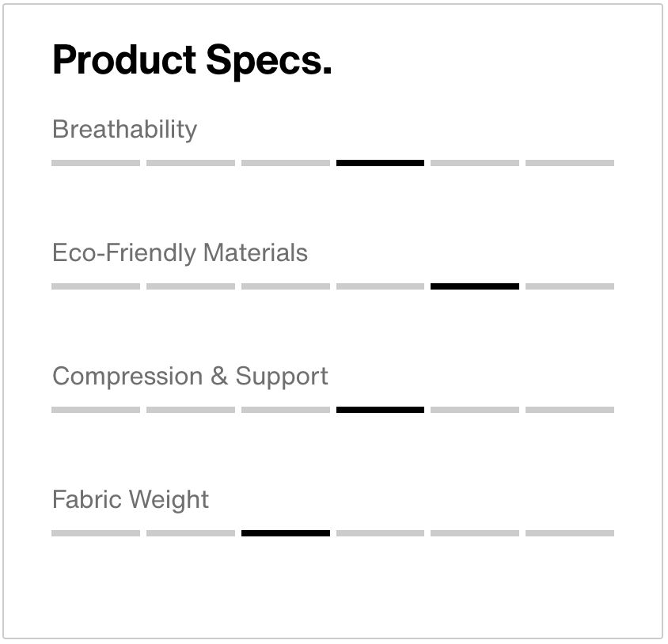Screen dimensions: 668x644
Task: Pick the first Eco-Friendly Materials segment
Action: click(96, 286)
